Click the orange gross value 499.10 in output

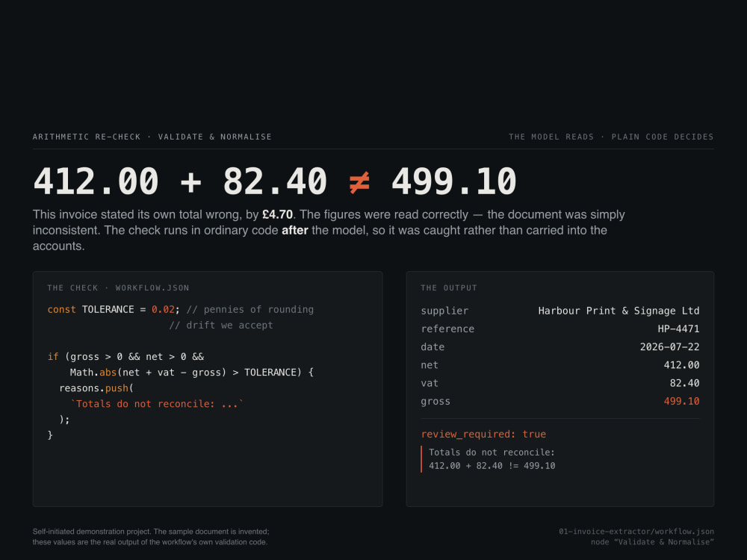tap(682, 402)
